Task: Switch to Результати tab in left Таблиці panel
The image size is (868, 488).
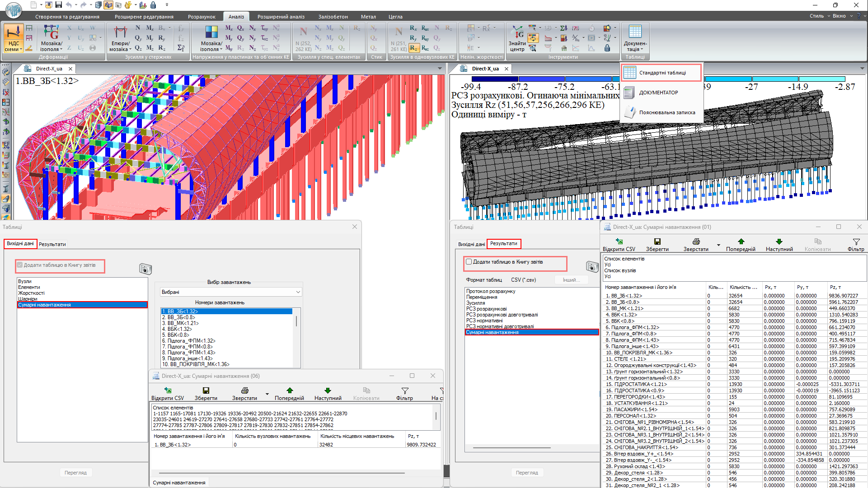Action: point(52,244)
